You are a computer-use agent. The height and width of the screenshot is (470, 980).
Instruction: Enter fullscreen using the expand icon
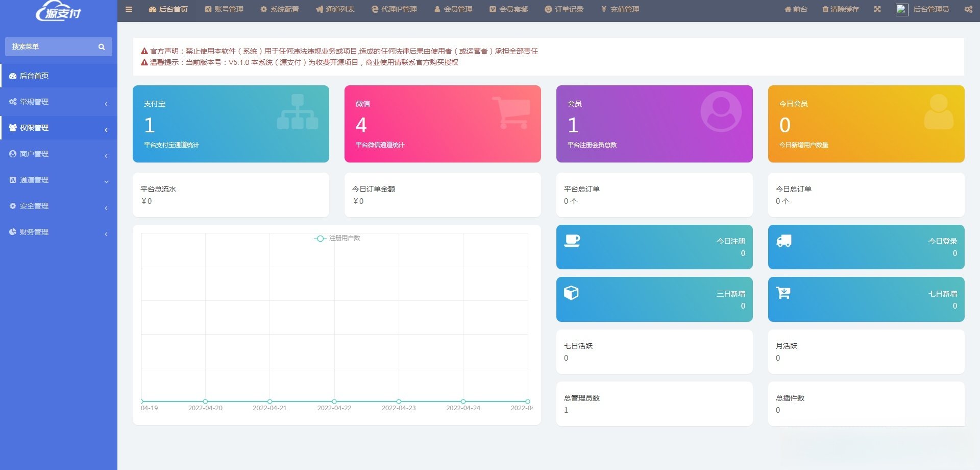coord(877,9)
